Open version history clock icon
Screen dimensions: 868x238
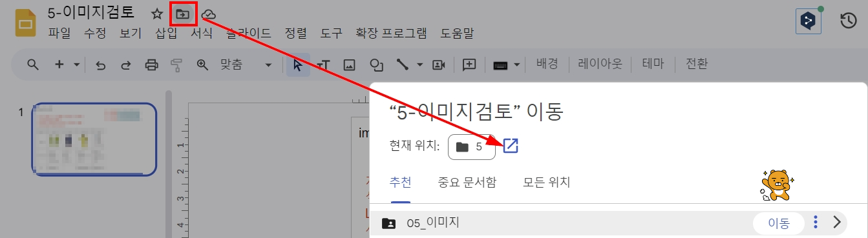pyautogui.click(x=848, y=21)
